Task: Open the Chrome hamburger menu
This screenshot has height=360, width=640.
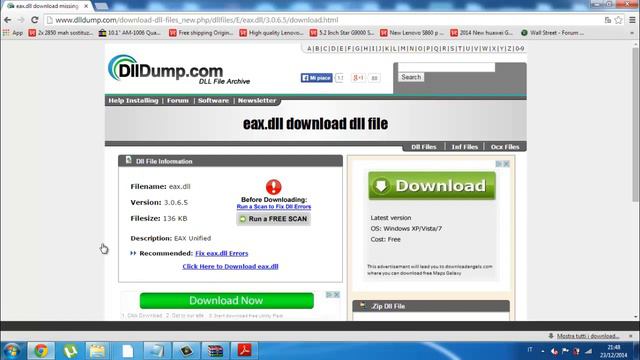Action: tap(632, 20)
